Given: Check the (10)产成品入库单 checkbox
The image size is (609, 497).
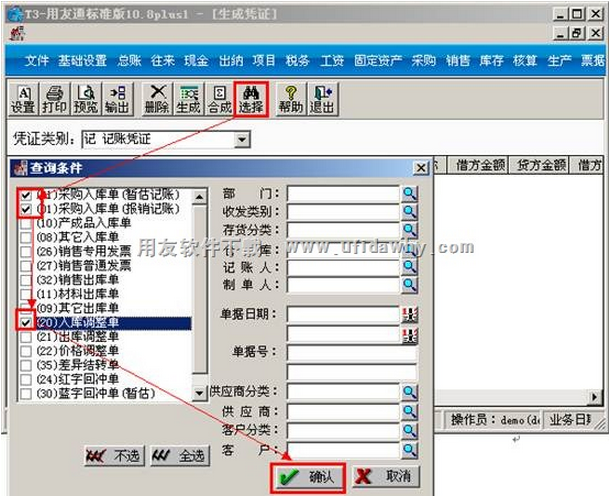Looking at the screenshot, I should (x=26, y=224).
